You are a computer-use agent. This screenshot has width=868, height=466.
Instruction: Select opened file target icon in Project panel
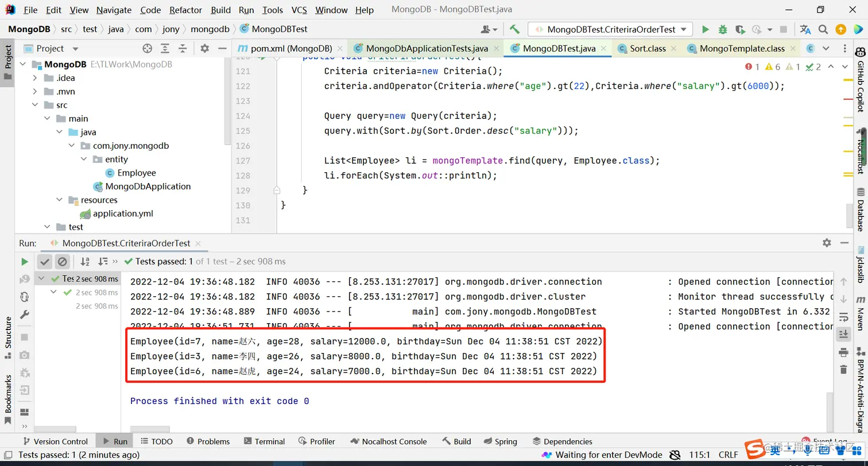click(147, 49)
